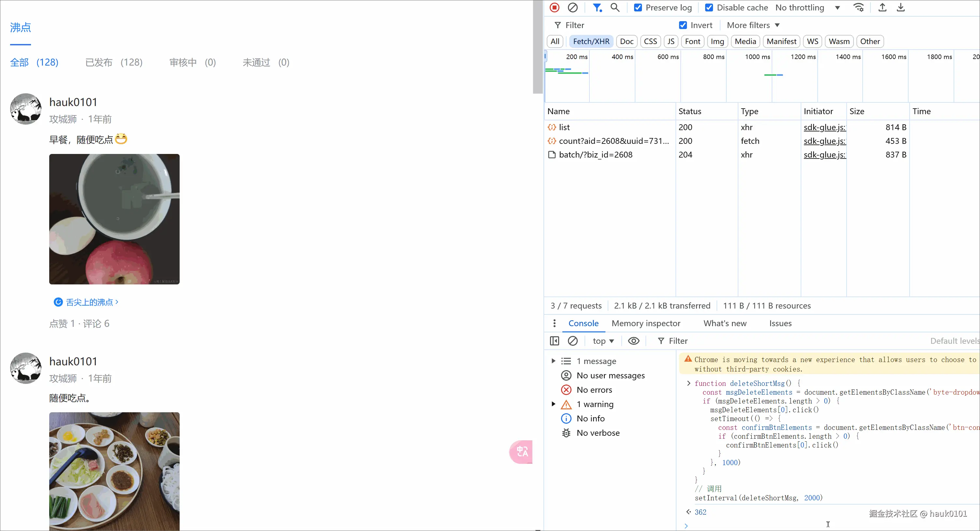Select Doc request type filter

[x=626, y=41]
